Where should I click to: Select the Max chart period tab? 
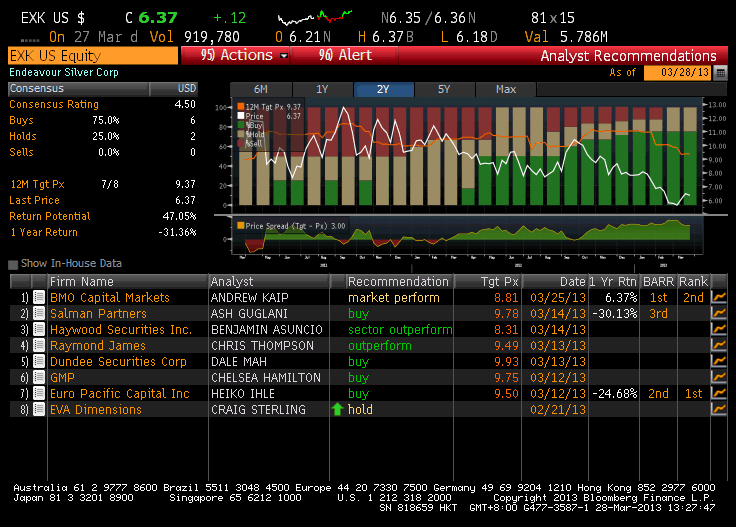tap(506, 89)
